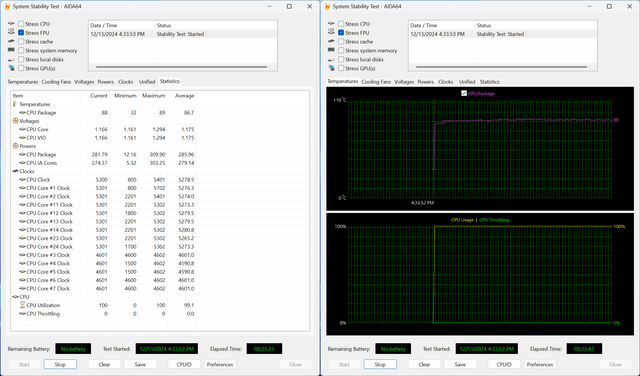Uncheck Stress FPU in left window

pos(21,33)
